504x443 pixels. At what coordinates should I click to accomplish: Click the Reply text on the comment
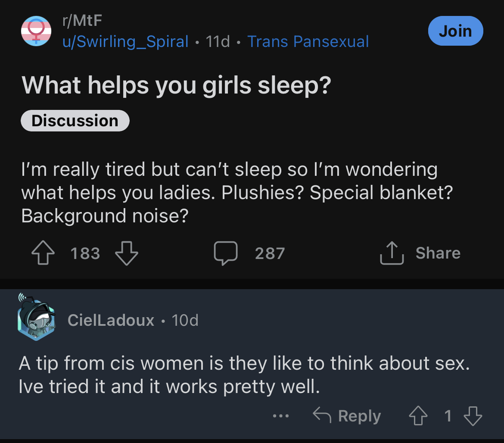(x=359, y=416)
